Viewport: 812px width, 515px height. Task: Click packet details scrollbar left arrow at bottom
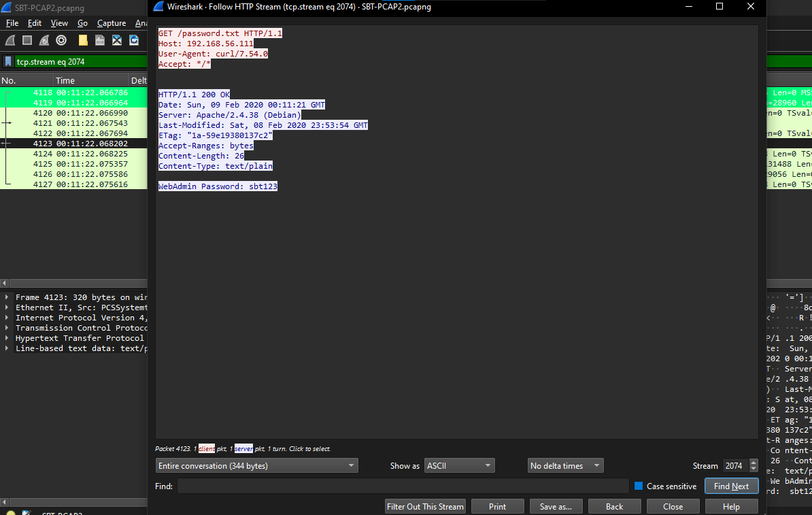(5, 503)
